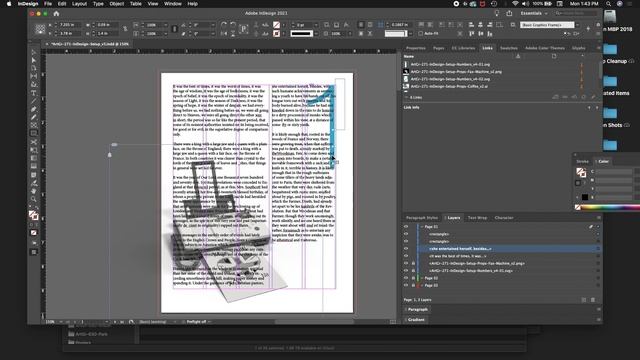Hide the first rectangle sublayer
Image resolution: width=640 pixels, height=360 pixels.
pos(406,234)
